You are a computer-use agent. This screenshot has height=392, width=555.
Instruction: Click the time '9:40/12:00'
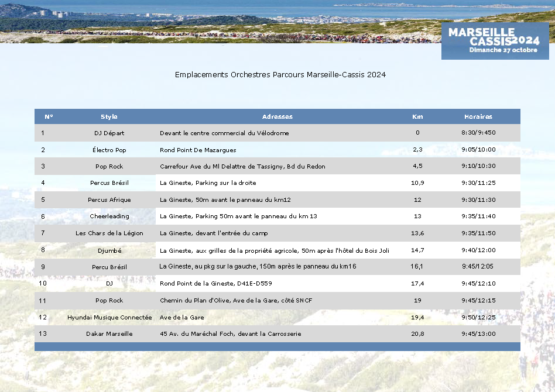(478, 250)
